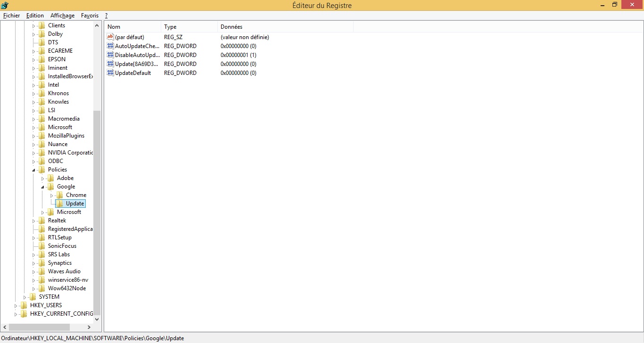Click the 0x00000001 (1) data value

tap(239, 55)
